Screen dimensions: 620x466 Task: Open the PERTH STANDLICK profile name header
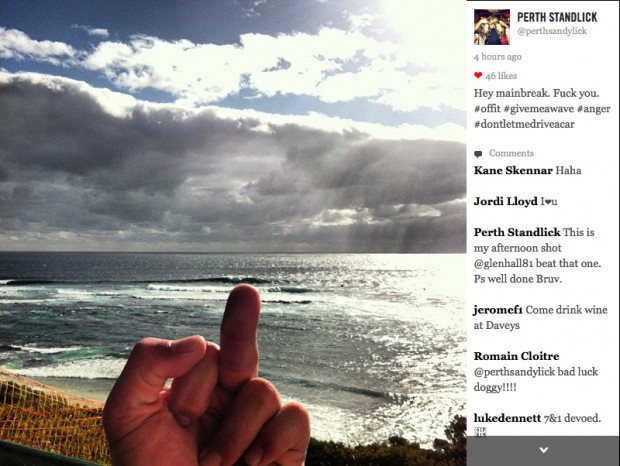(557, 17)
